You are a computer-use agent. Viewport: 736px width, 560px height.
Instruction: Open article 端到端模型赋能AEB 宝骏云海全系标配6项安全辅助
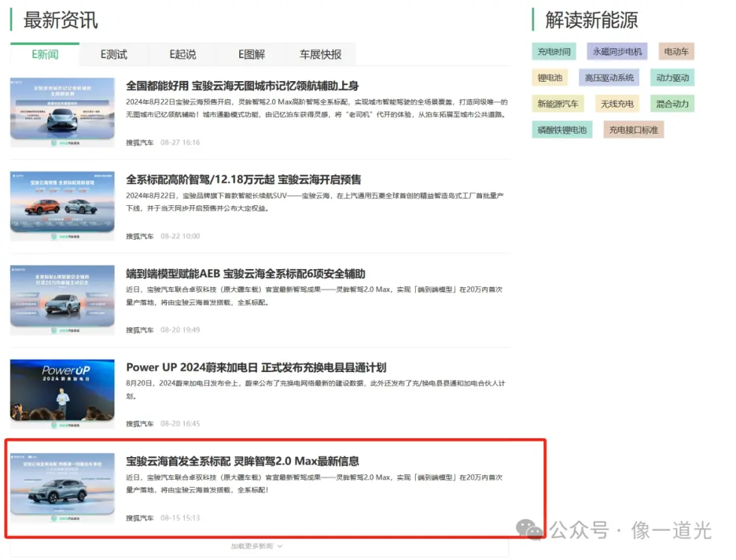tap(245, 274)
